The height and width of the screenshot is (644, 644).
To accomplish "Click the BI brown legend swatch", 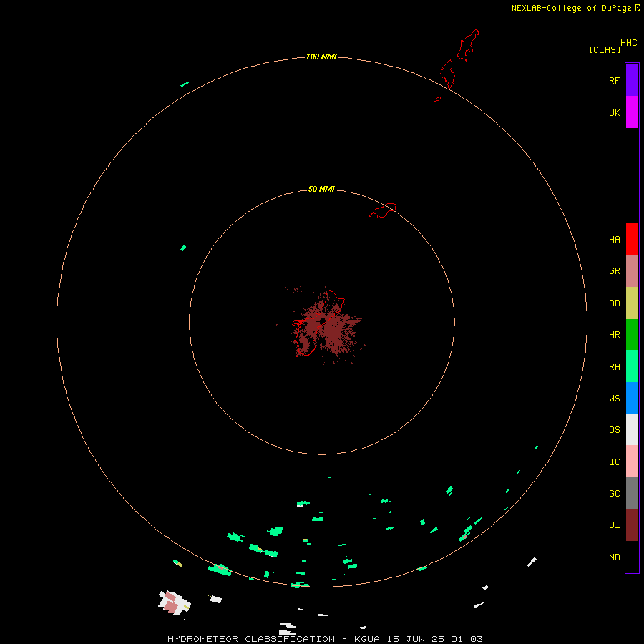I will (x=632, y=525).
